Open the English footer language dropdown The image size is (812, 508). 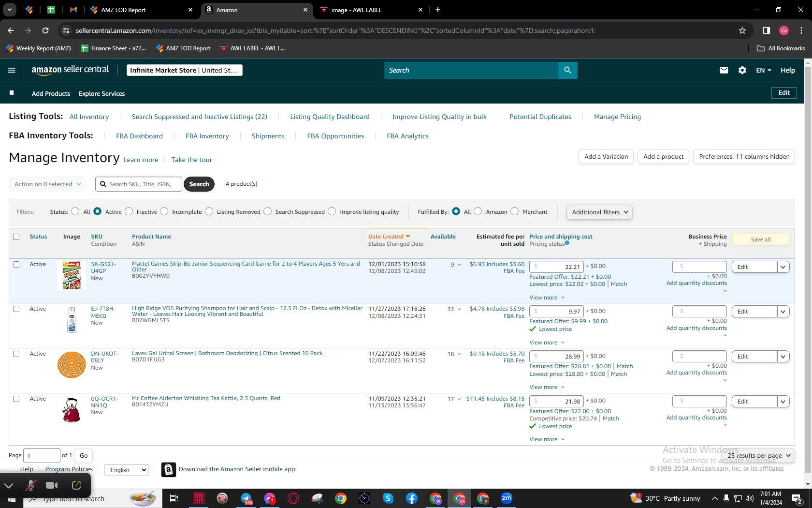point(127,470)
